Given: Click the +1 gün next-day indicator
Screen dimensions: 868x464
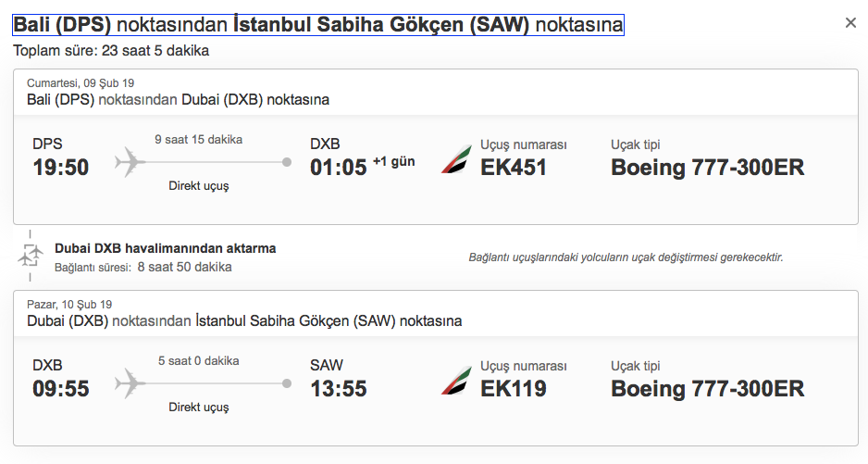Looking at the screenshot, I should (x=393, y=162).
